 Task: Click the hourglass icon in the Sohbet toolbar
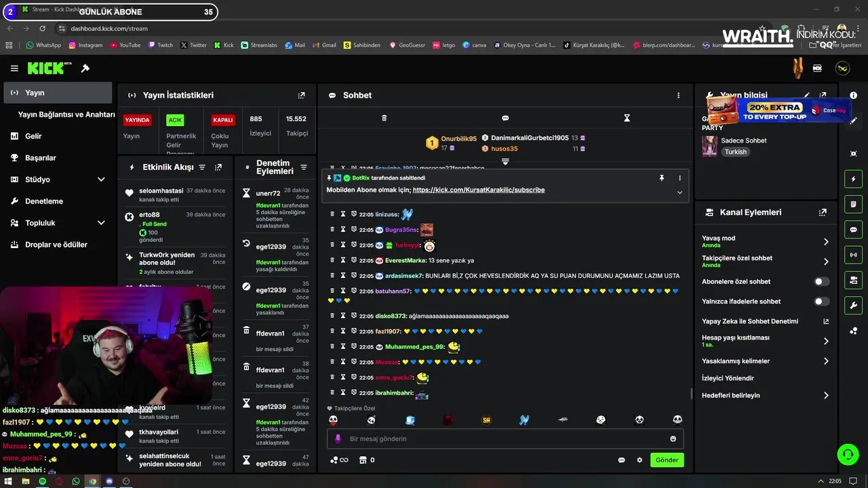click(x=627, y=118)
